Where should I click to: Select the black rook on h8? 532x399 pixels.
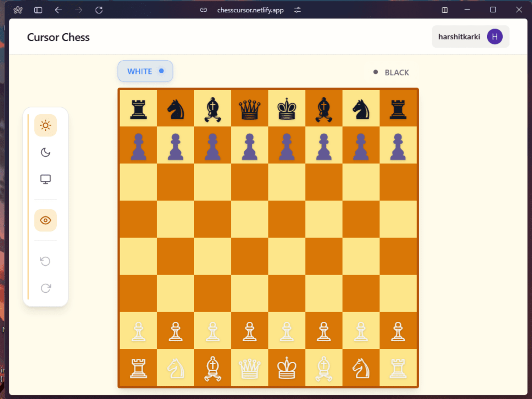(398, 108)
